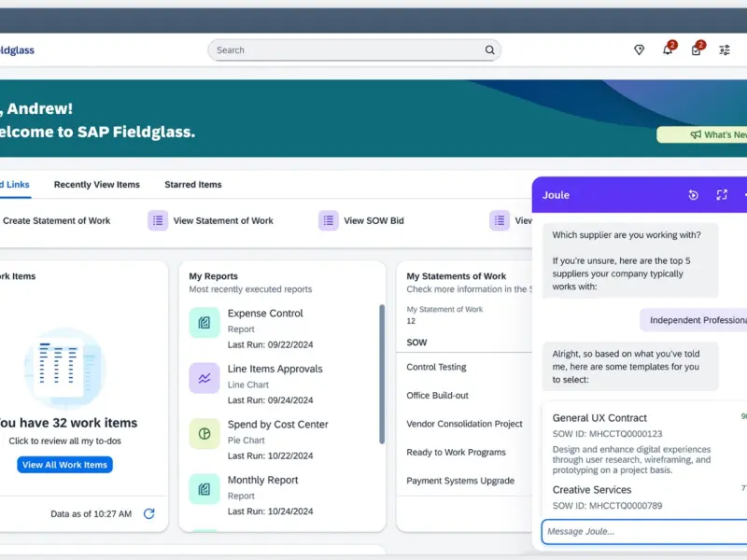Click the search magnifier icon
The image size is (747, 560).
click(489, 50)
